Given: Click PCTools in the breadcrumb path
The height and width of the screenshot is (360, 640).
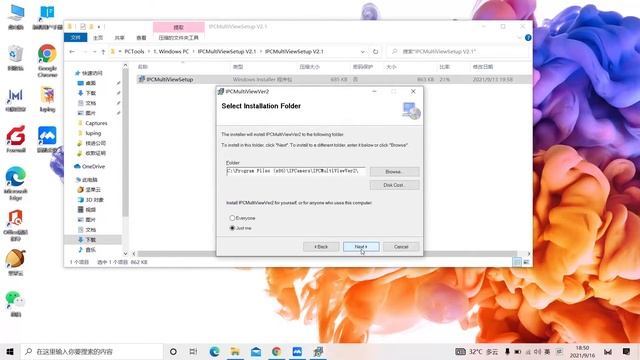Looking at the screenshot, I should point(134,51).
